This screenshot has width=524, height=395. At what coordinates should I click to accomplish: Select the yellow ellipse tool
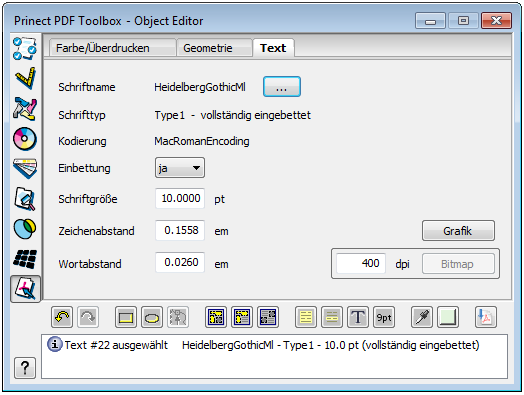coord(152,317)
